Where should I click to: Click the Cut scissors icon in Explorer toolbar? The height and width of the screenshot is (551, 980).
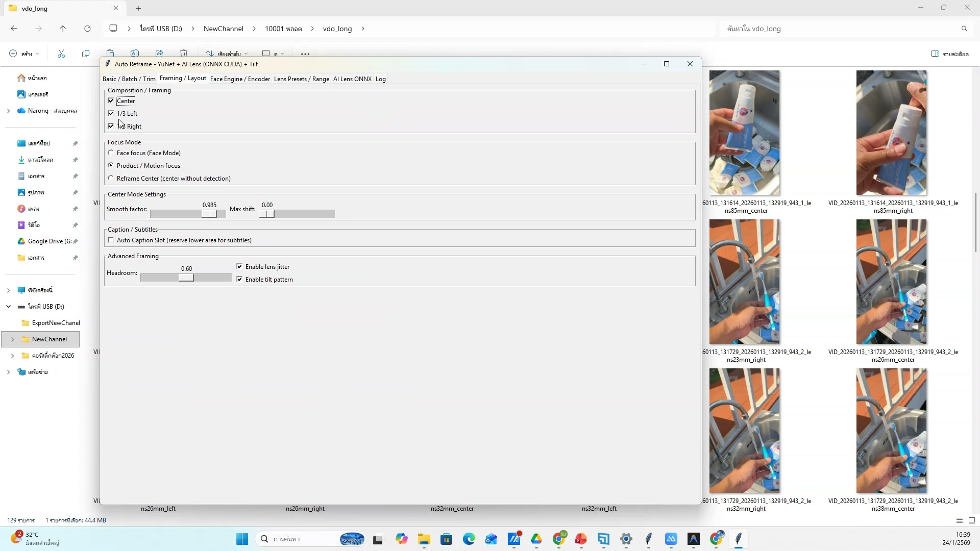pos(61,54)
